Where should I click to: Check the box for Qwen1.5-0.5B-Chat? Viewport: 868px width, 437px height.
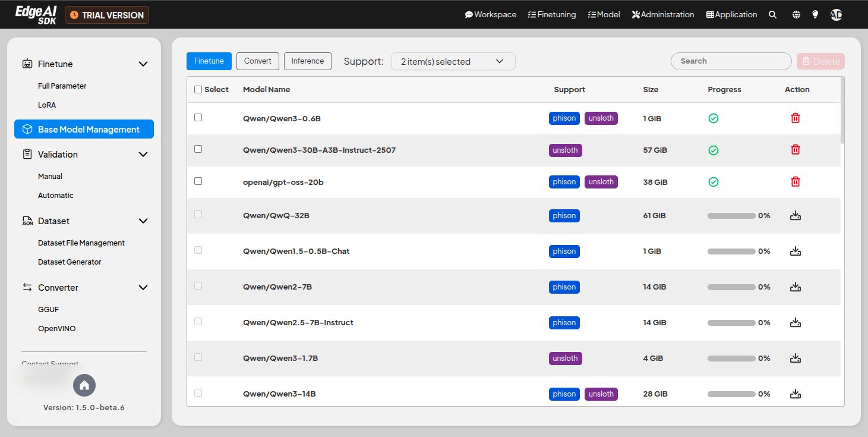pos(198,250)
